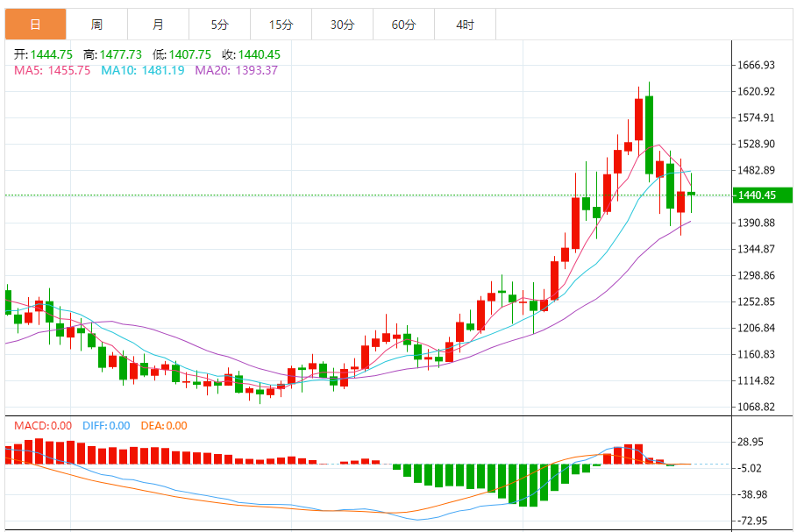Click the MA5: 1455.75 indicator label

coord(52,70)
